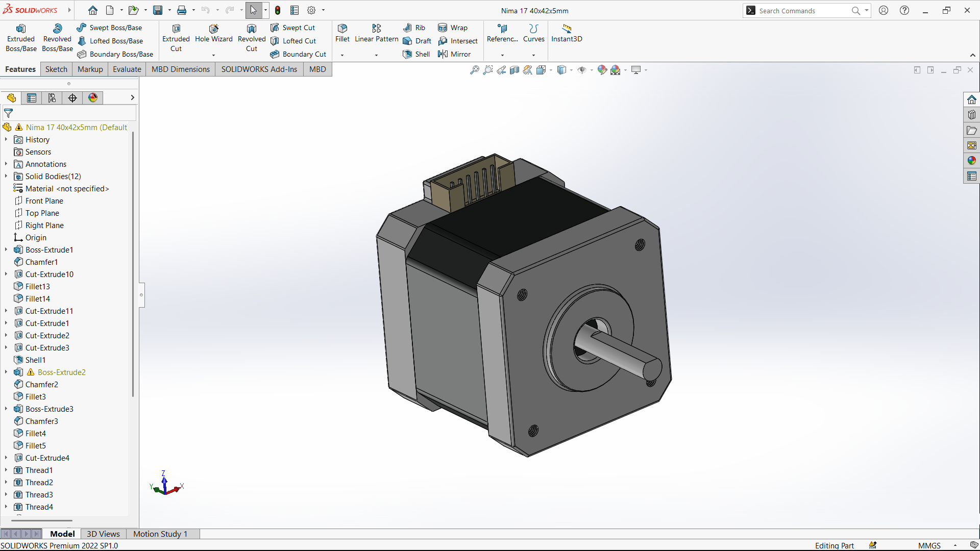The image size is (980, 551).
Task: Click the Rib tool
Action: click(414, 28)
